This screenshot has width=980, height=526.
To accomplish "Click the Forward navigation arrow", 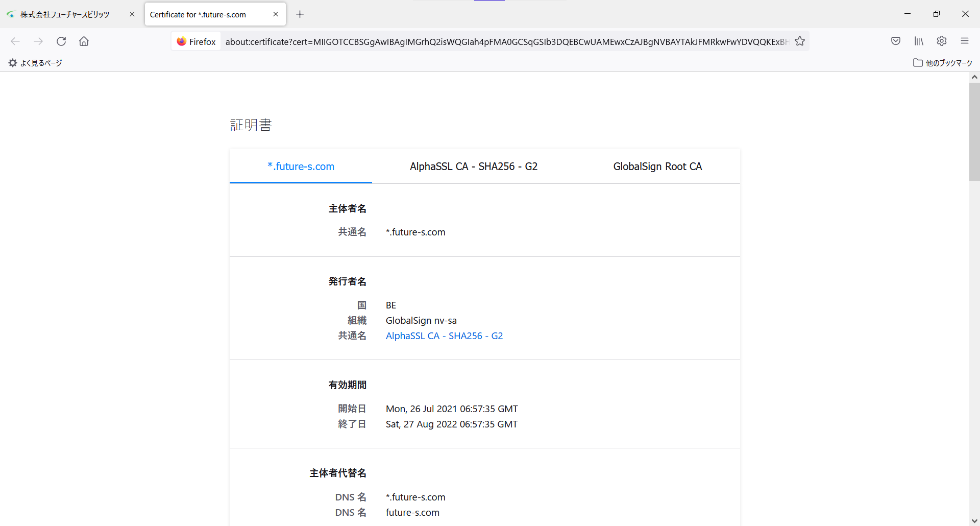I will tap(38, 41).
